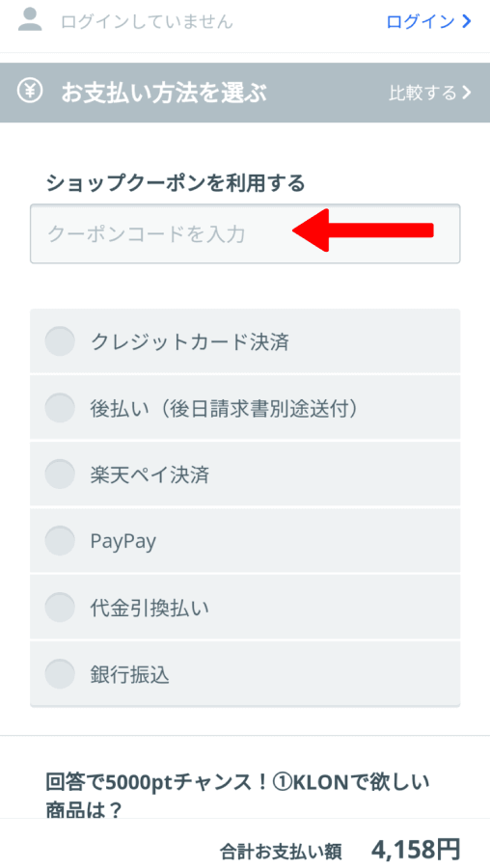Click the yen circle icon in header

pyautogui.click(x=30, y=91)
